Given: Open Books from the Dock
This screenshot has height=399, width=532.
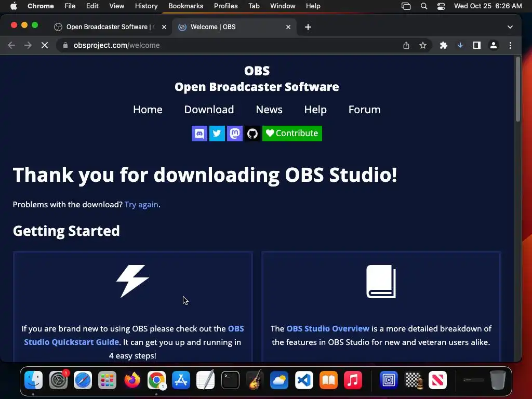Looking at the screenshot, I should click(x=328, y=380).
